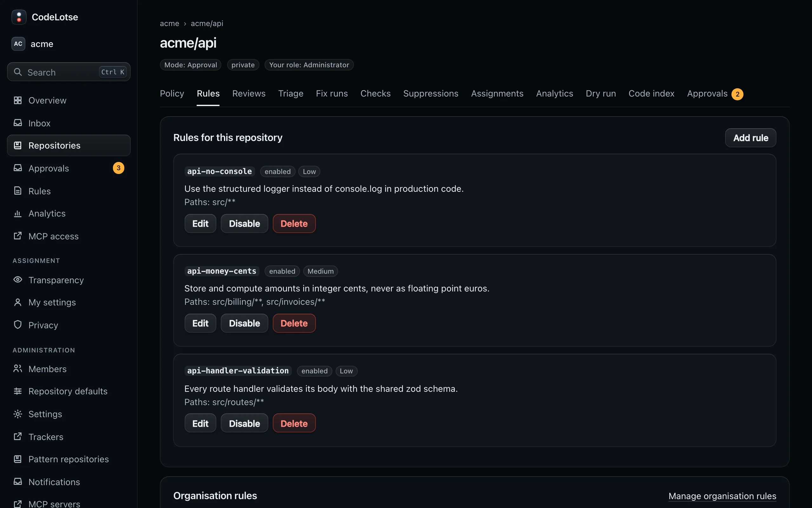This screenshot has height=508, width=812.
Task: Click the Inbox tray icon
Action: (18, 123)
